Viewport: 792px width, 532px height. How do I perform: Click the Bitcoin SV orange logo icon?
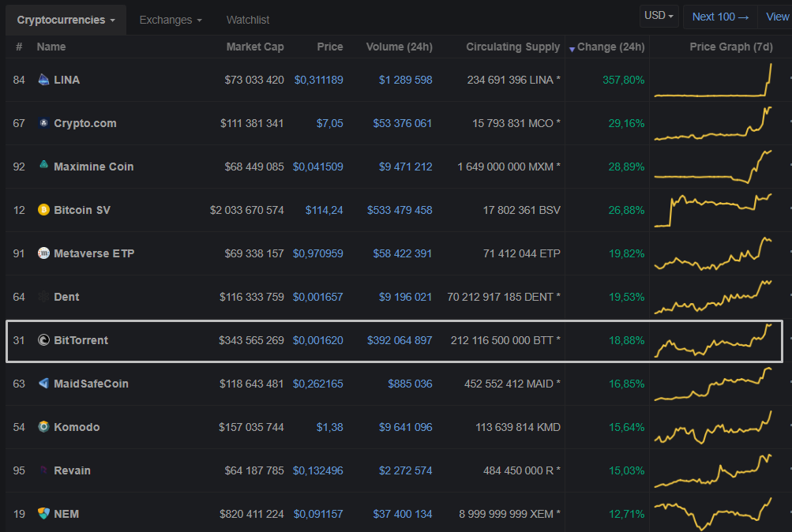(44, 210)
